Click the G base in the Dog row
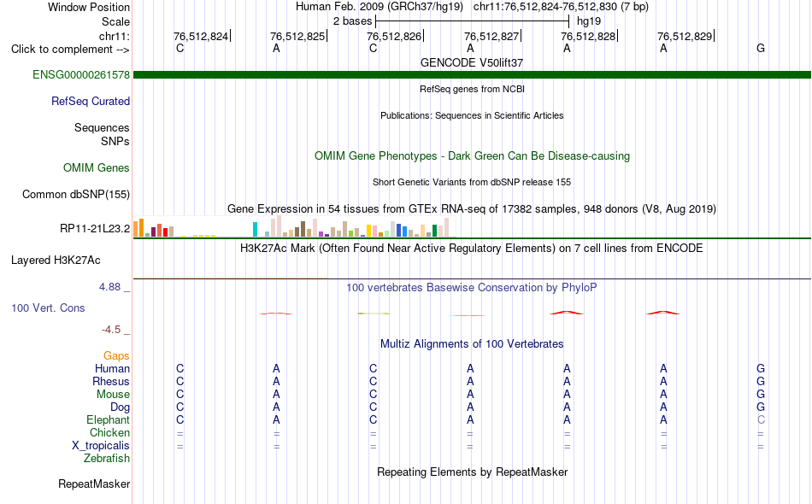The height and width of the screenshot is (504, 812). pos(760,407)
